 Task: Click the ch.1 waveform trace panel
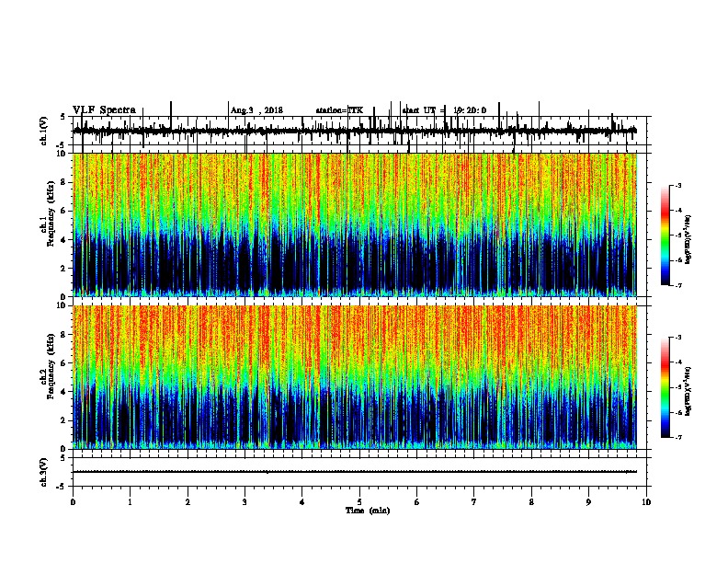coord(359,131)
